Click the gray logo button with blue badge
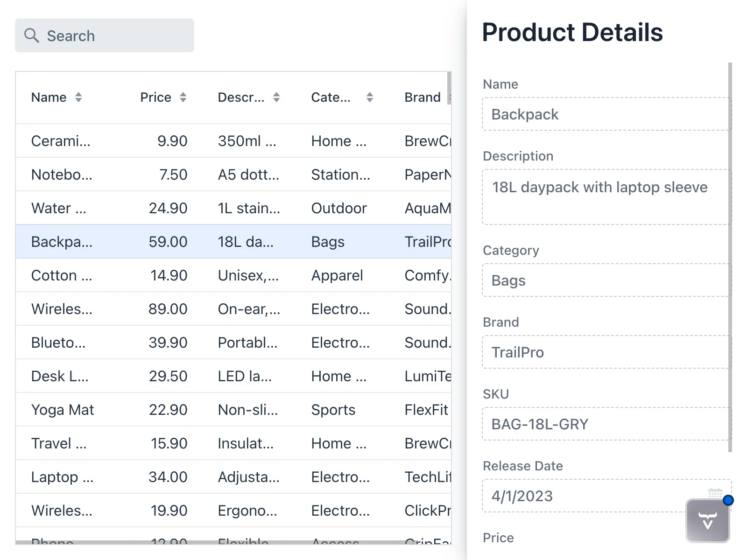This screenshot has width=747, height=560. 706,520
